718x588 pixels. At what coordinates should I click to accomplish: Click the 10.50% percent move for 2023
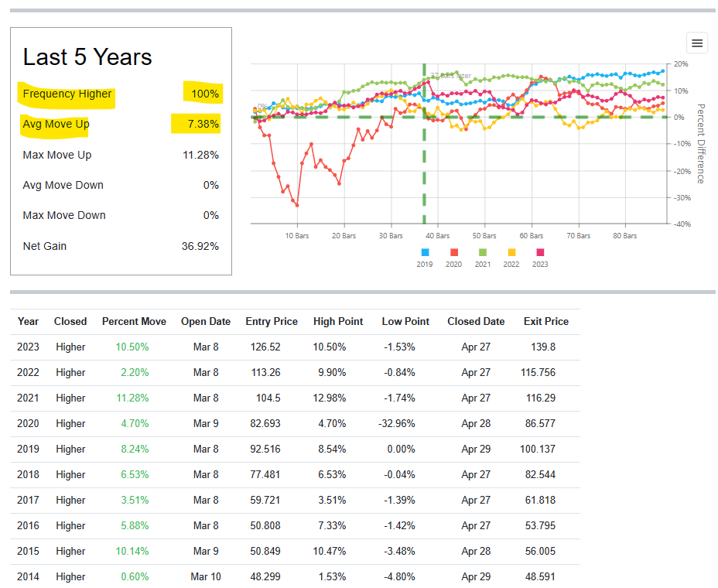(132, 347)
